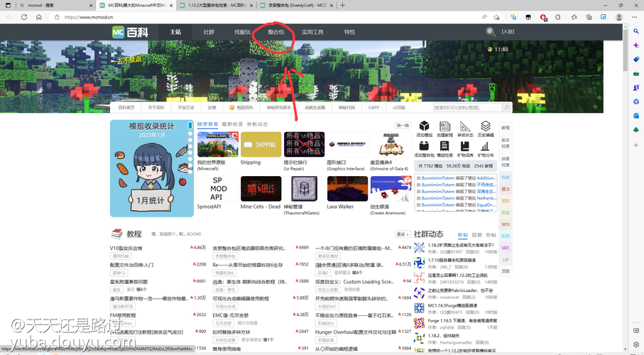
Task: Add this page to favorites star icon
Action: [x=496, y=17]
